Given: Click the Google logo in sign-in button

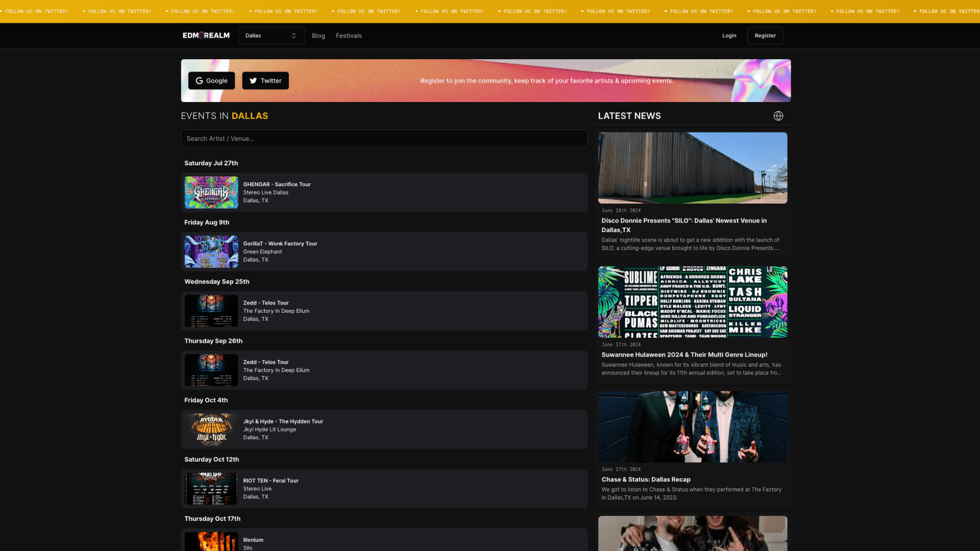Looking at the screenshot, I should 200,80.
